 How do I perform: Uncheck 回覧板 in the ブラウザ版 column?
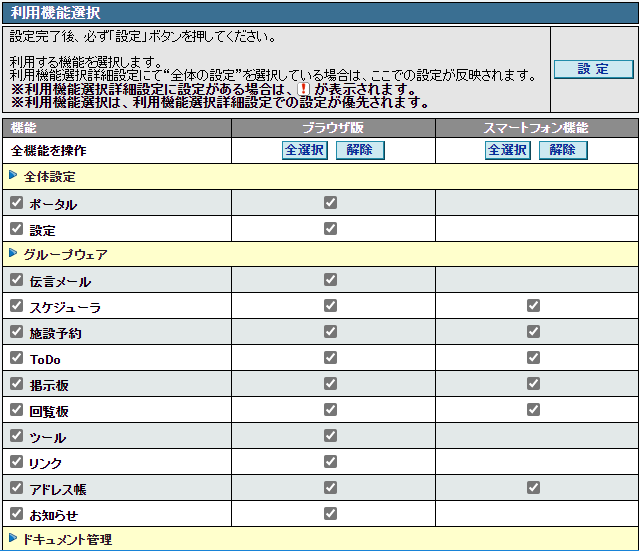coord(331,410)
